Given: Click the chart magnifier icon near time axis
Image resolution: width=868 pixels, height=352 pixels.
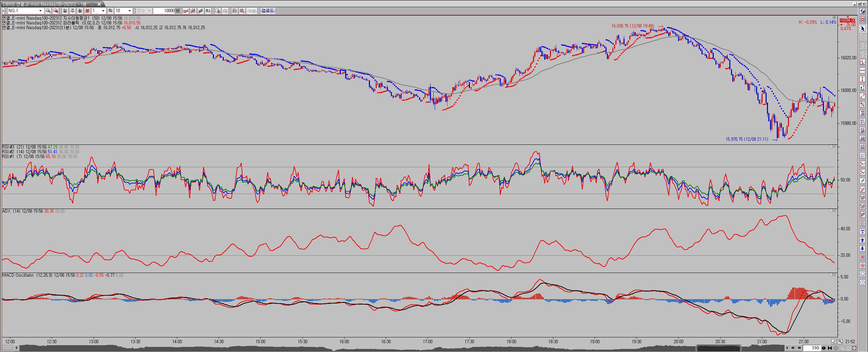Looking at the screenshot, I should point(840,341).
